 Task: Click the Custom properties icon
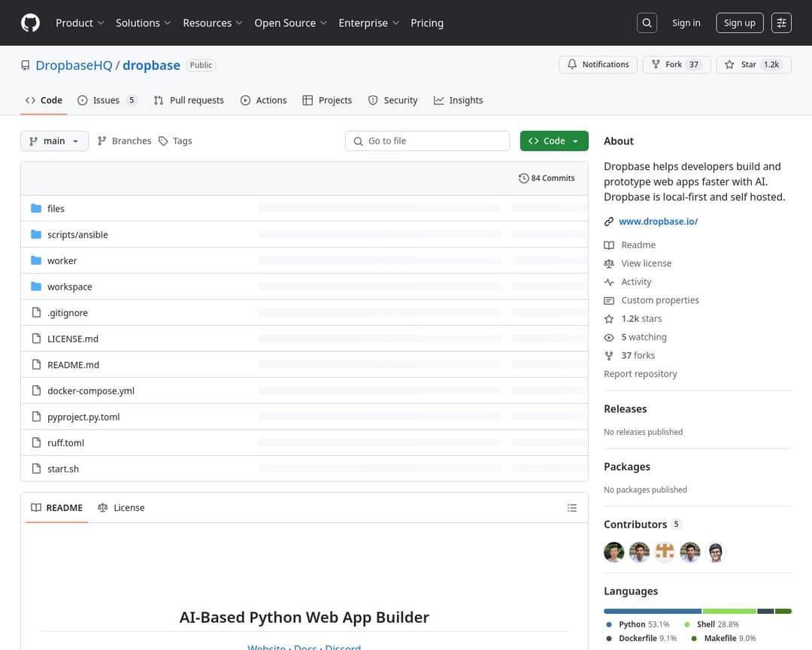609,301
